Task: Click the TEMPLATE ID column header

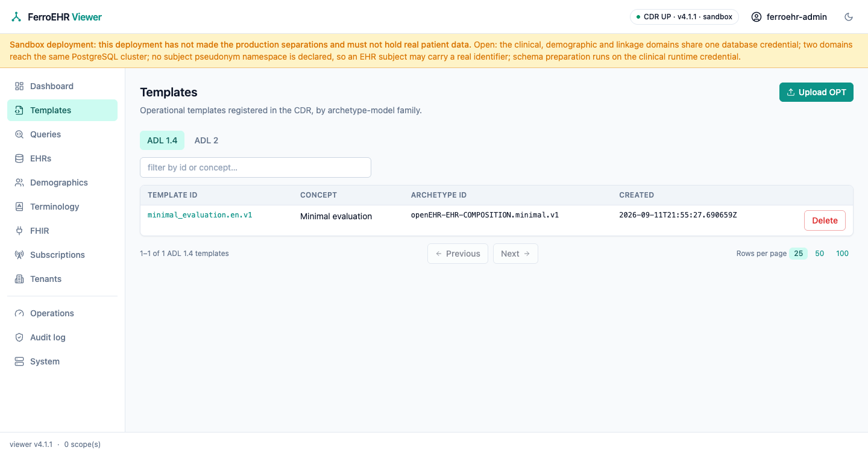Action: coord(172,195)
